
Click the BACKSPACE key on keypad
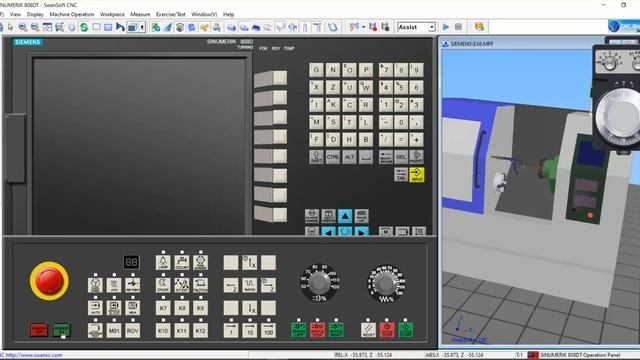pos(386,157)
